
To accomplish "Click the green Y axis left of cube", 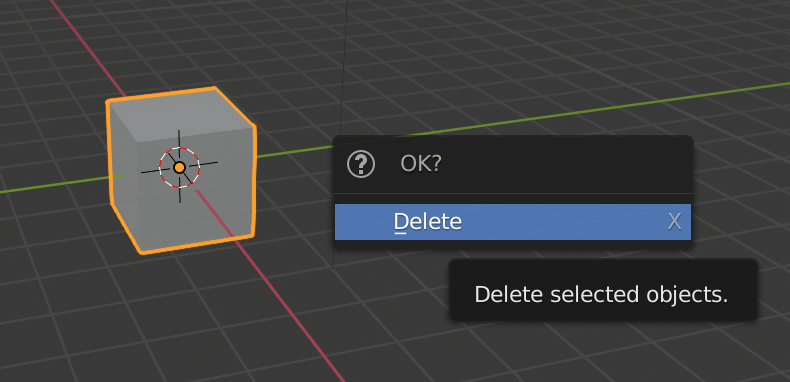I will click(50, 184).
